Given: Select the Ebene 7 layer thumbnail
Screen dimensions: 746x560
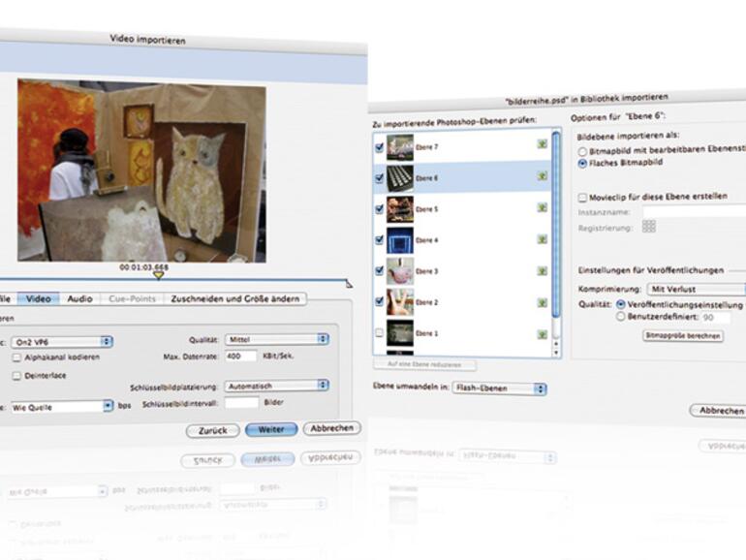Looking at the screenshot, I should click(399, 147).
